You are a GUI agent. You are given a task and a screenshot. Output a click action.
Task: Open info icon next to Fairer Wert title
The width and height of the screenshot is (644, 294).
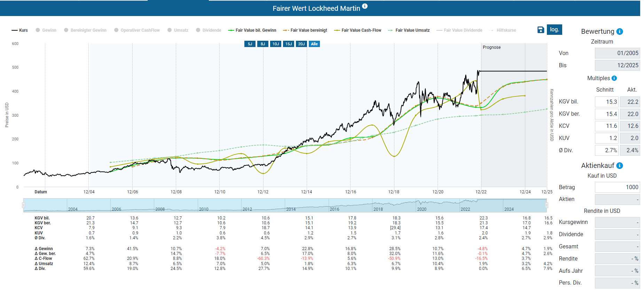click(365, 6)
